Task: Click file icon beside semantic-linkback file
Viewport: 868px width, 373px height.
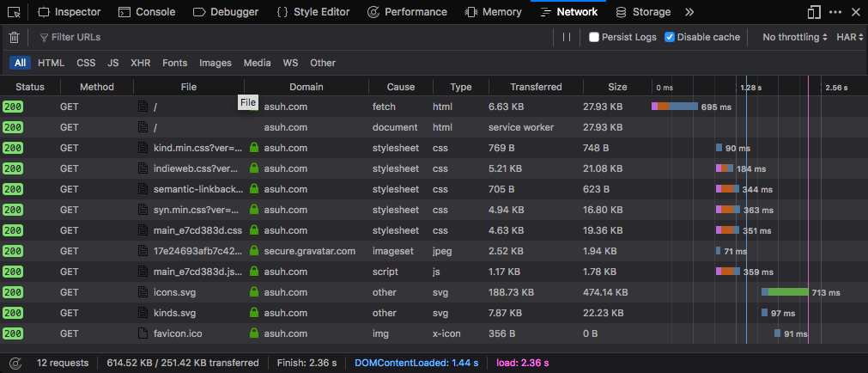Action: (x=143, y=189)
